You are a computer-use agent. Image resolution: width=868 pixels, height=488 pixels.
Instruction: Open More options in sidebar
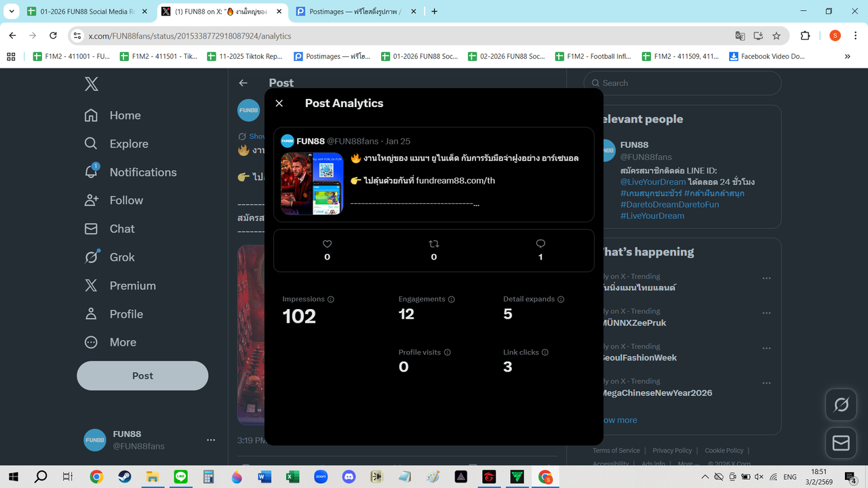tap(110, 343)
